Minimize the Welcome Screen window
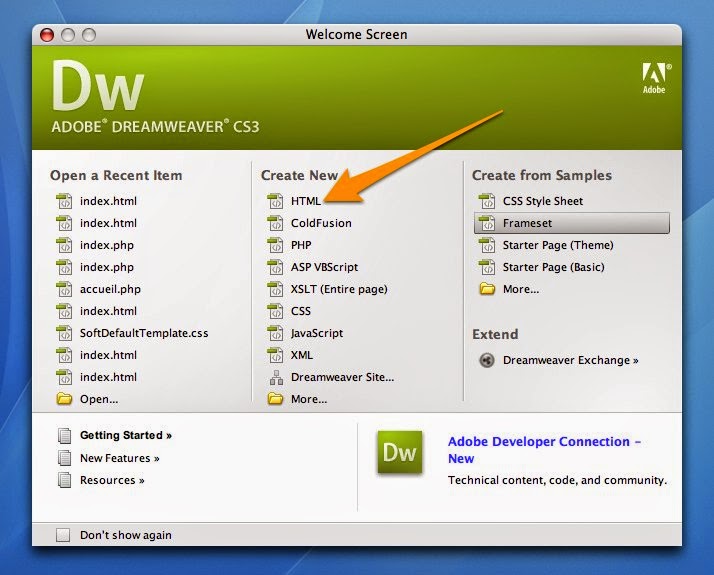The height and width of the screenshot is (575, 714). [68, 35]
